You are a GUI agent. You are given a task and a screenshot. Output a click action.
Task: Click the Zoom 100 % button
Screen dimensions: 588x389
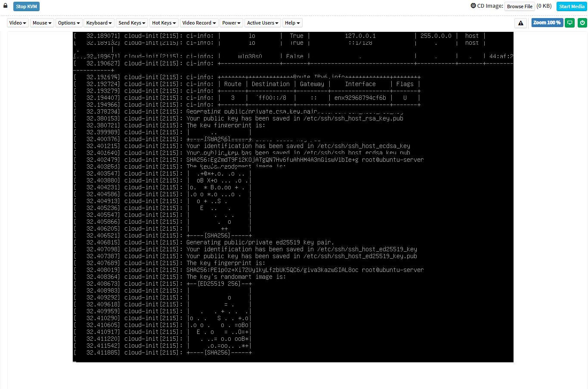point(547,23)
